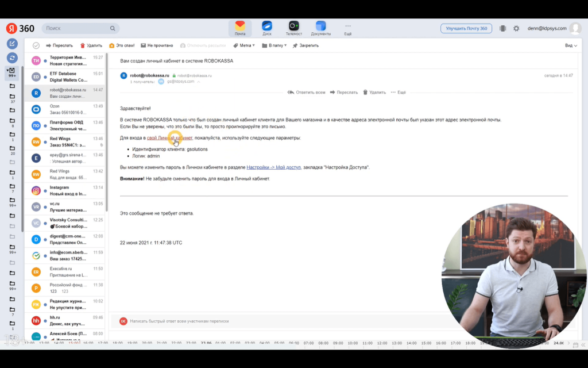588x368 pixels.
Task: Toggle unread dot on Instagram message
Action: [45, 191]
